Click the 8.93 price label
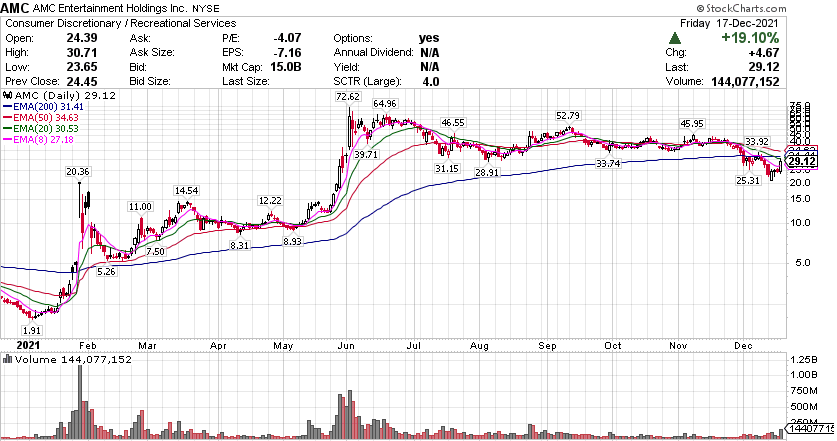Viewport: 837px width, 441px height. point(292,241)
